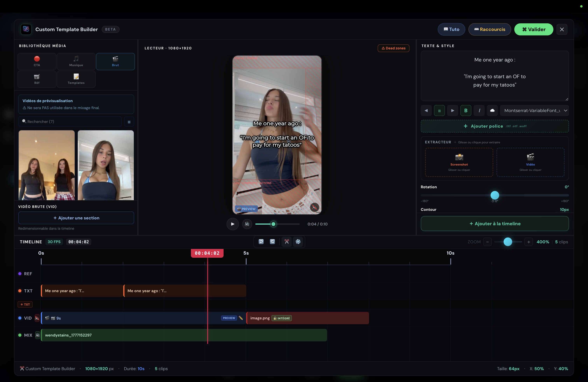Viewport: 588px width, 382px height.
Task: Open the media list view menu icon
Action: 129,122
